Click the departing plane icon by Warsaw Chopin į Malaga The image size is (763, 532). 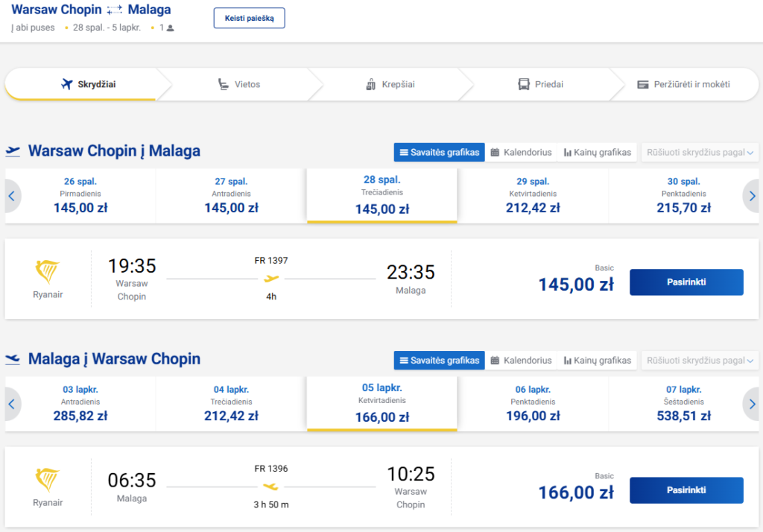coord(13,151)
